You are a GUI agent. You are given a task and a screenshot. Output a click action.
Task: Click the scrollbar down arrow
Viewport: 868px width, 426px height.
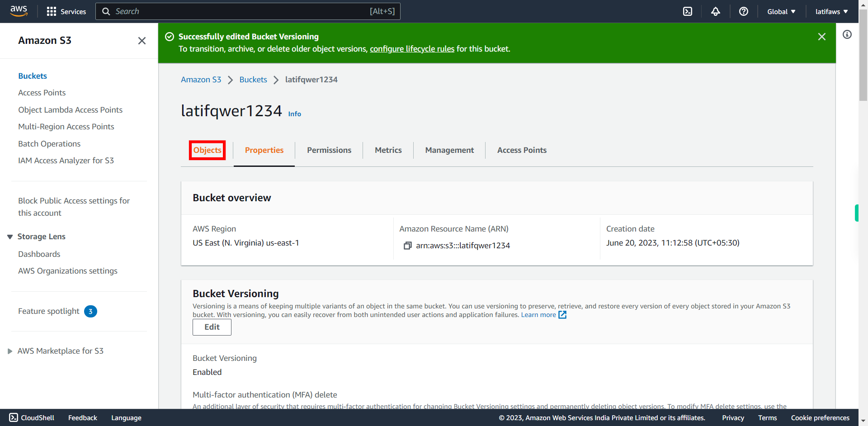863,421
